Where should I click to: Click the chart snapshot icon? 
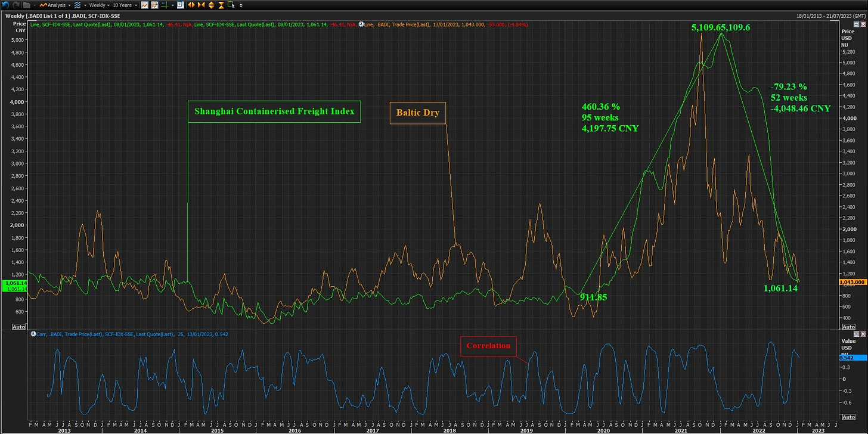click(x=180, y=5)
